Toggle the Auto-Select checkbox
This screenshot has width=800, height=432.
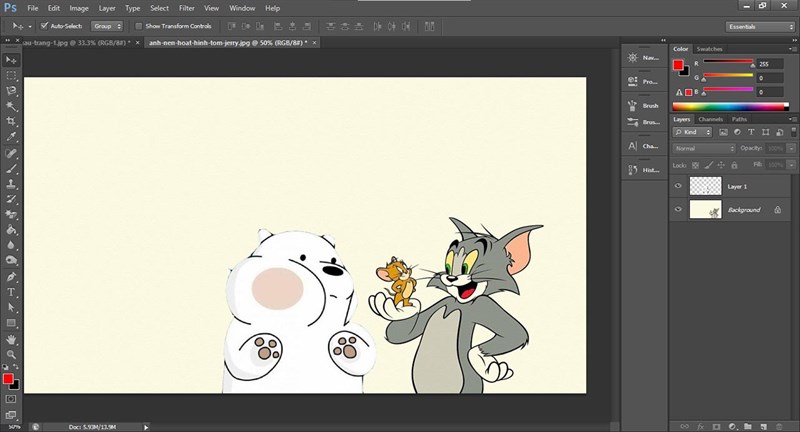(x=44, y=26)
